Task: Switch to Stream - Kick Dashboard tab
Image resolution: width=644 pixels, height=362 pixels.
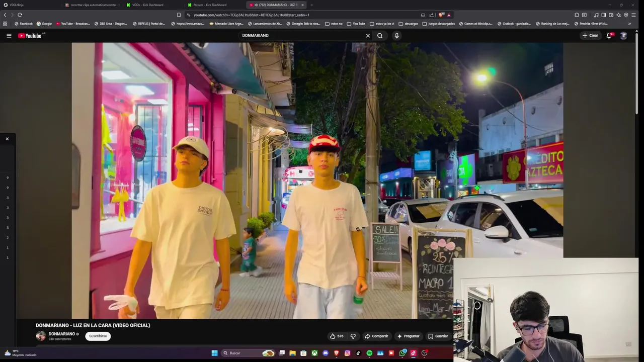Action: point(214,5)
